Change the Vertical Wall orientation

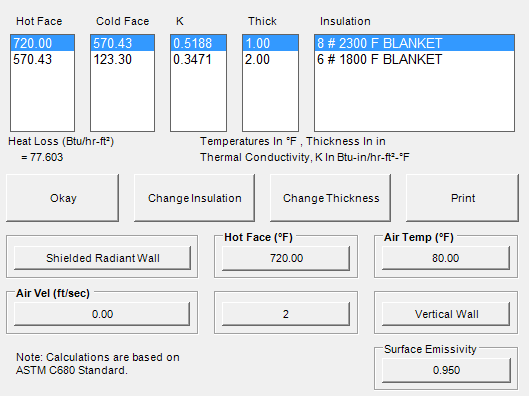coord(446,314)
